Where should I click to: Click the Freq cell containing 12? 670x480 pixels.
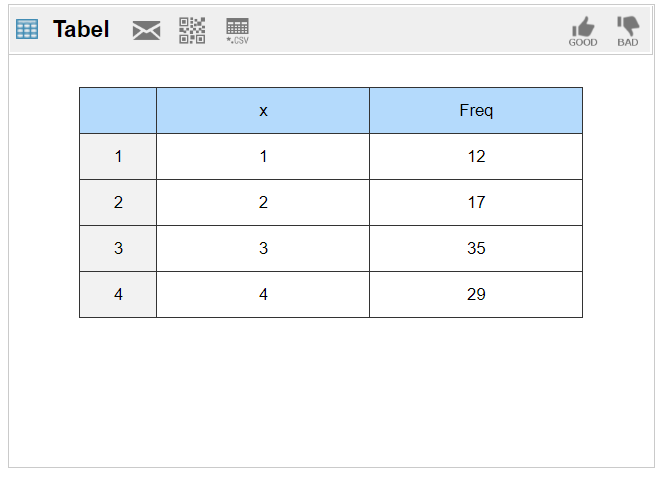(x=476, y=157)
